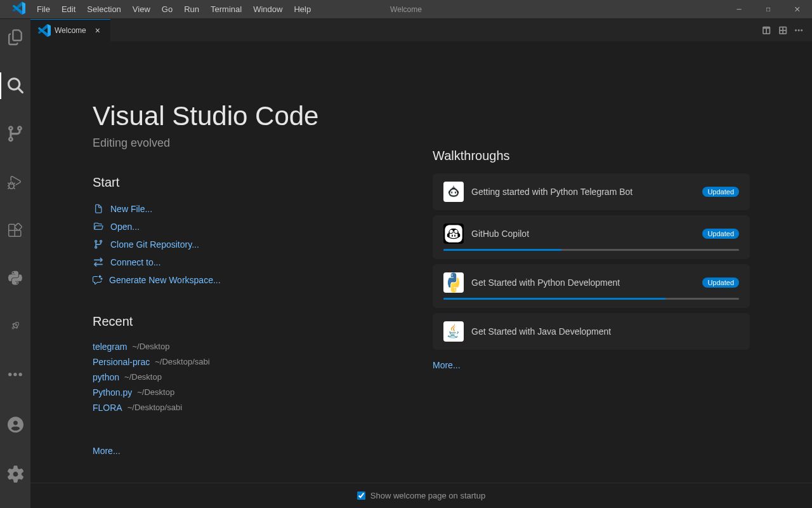Viewport: 812px width, 508px height.
Task: Click the Connect to... link
Action: click(136, 262)
